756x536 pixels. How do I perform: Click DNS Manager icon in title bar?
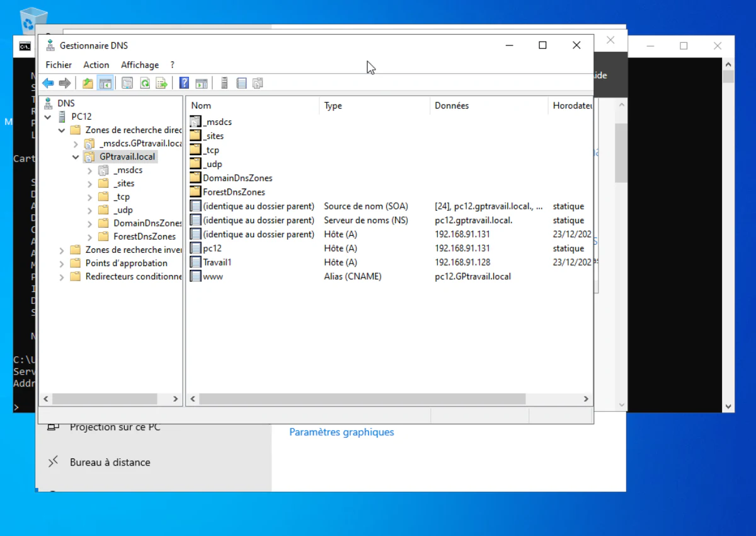pyautogui.click(x=50, y=45)
